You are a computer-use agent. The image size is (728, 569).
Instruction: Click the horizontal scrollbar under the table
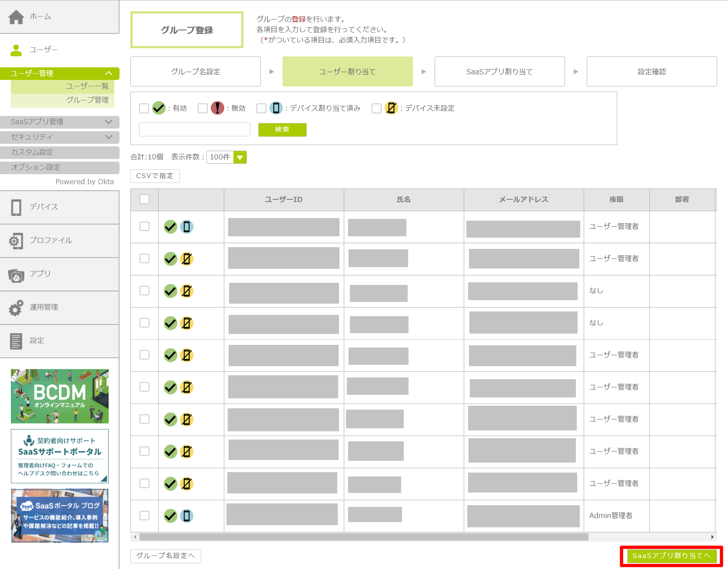pos(363,537)
